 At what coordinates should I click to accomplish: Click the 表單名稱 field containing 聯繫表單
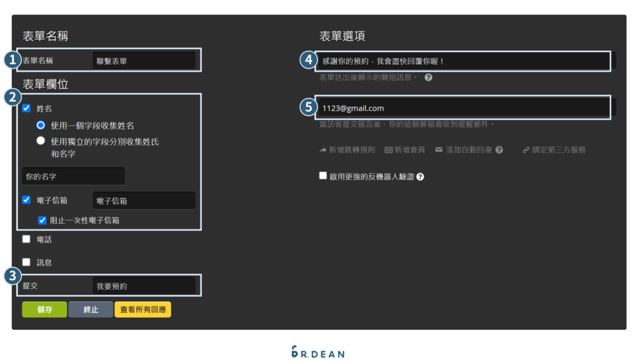point(144,61)
